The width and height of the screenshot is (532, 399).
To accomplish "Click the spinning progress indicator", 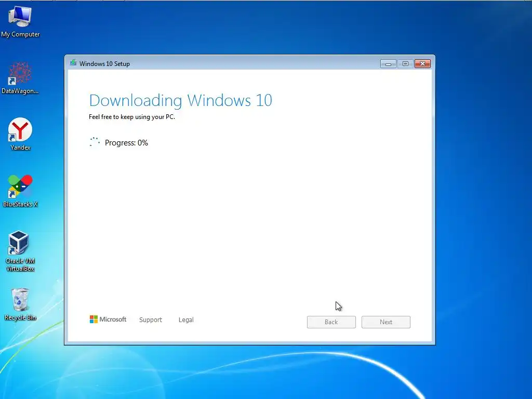I will pyautogui.click(x=95, y=142).
